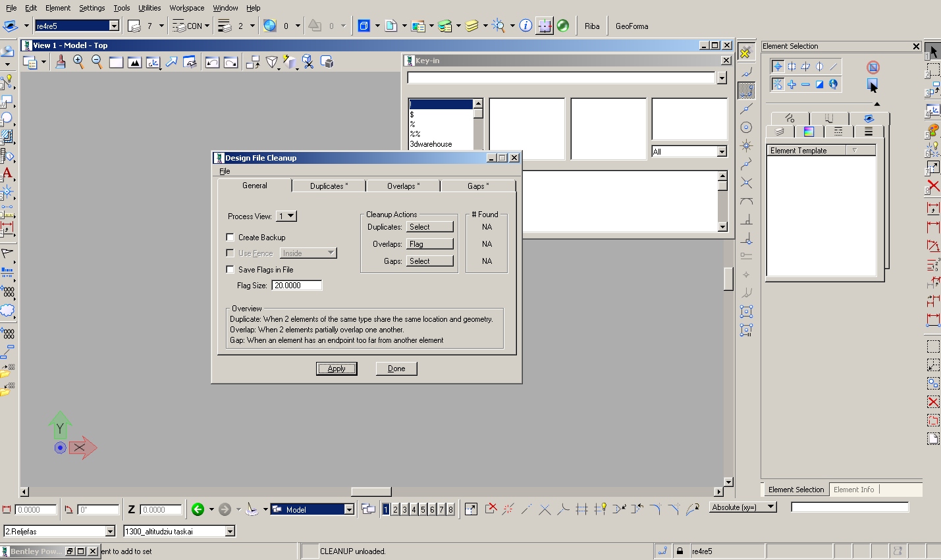Toggle view 3 button in view group
This screenshot has width=941, height=560.
point(404,509)
